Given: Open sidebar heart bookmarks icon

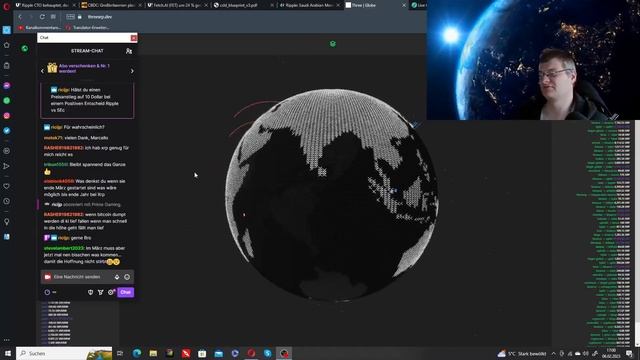Looking at the screenshot, I should pos(7,186).
